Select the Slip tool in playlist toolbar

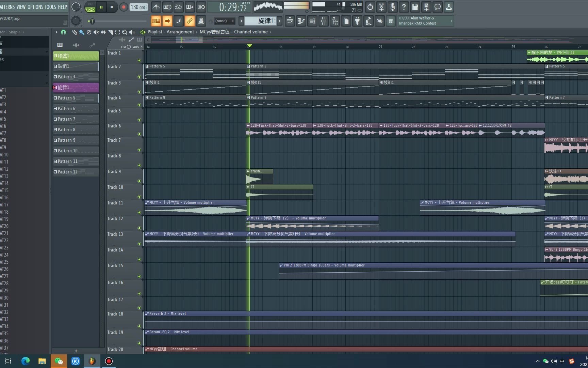point(103,32)
